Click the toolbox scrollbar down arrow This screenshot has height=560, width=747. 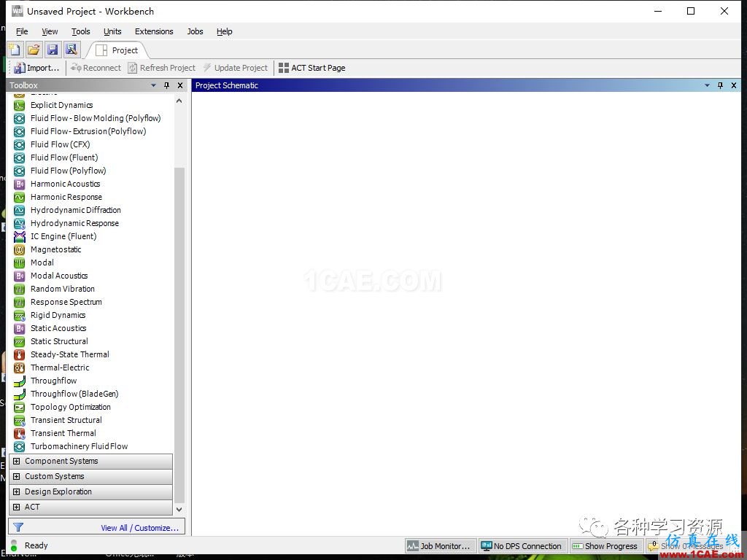[x=179, y=509]
